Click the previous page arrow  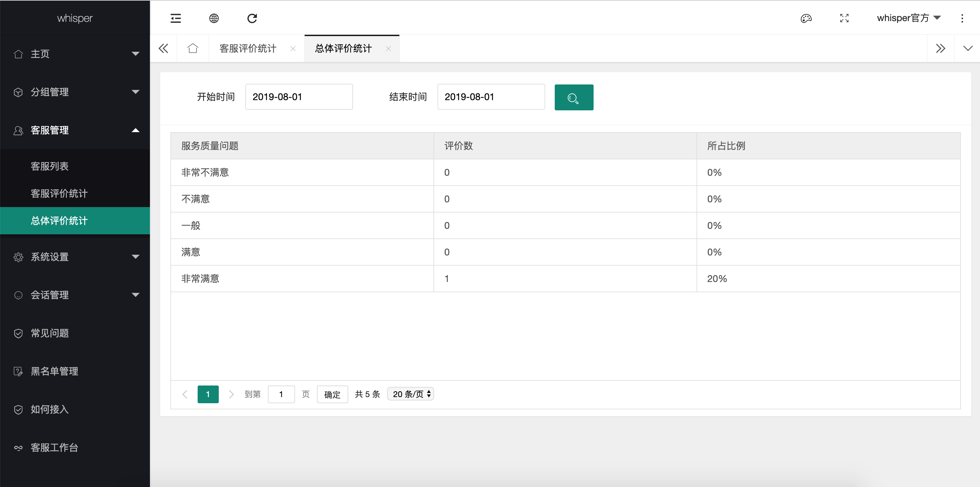(x=185, y=394)
